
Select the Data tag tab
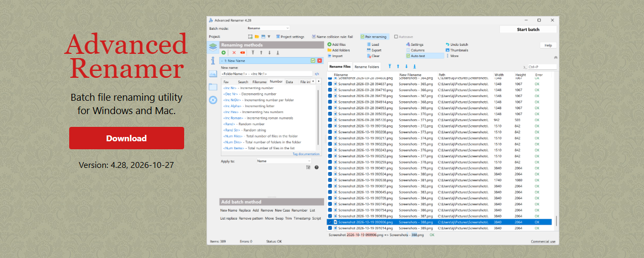[289, 82]
